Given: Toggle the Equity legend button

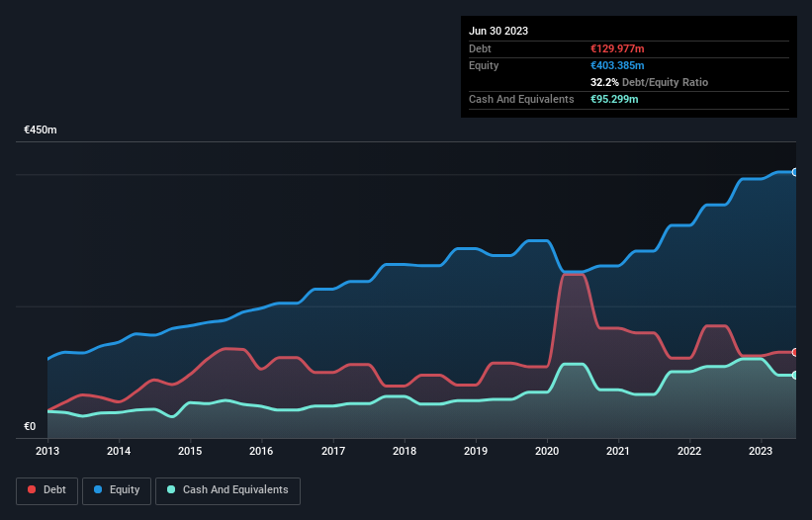Looking at the screenshot, I should click(x=117, y=490).
